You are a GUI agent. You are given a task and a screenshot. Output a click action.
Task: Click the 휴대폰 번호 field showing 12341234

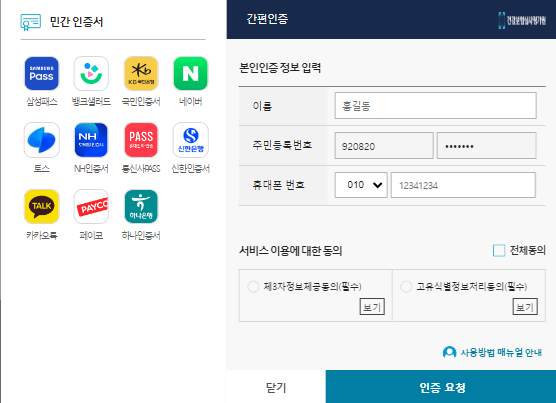pos(463,185)
